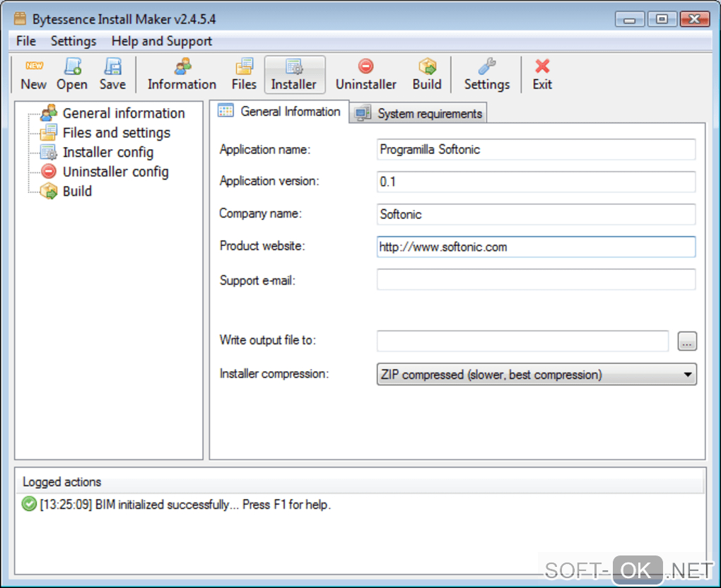Click the green success check icon in log
The width and height of the screenshot is (721, 588).
pyautogui.click(x=29, y=505)
